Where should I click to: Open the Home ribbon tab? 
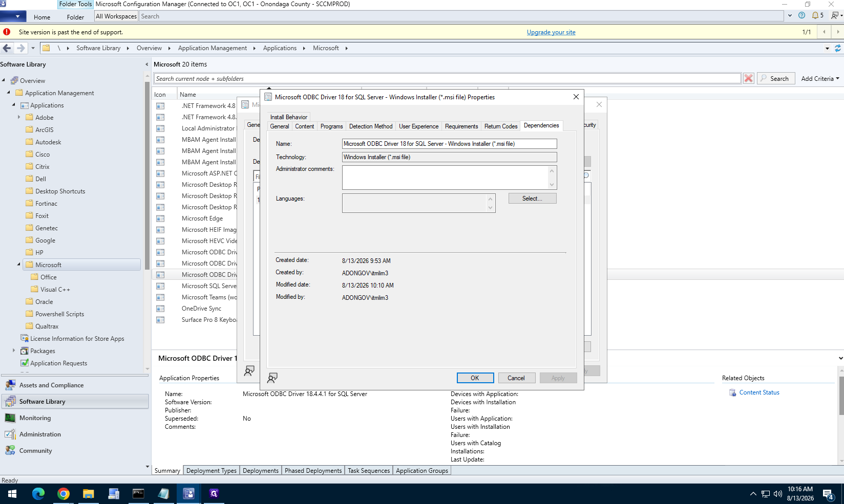coord(42,17)
